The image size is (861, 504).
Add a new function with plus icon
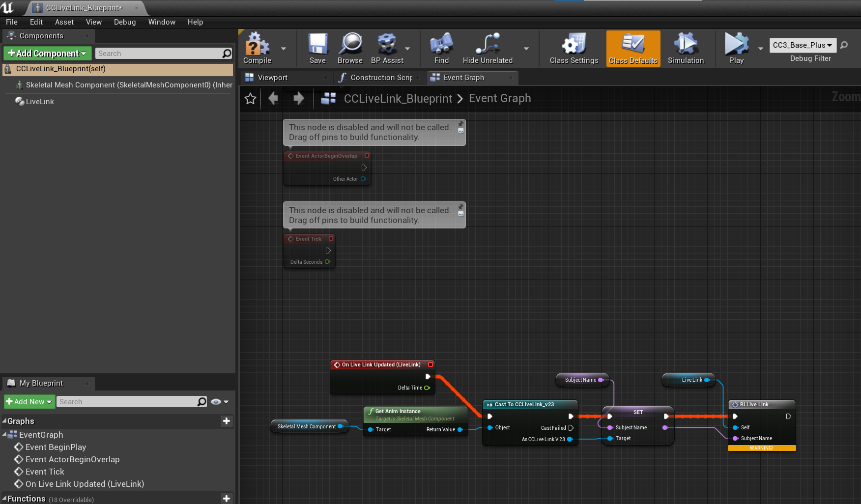point(227,499)
